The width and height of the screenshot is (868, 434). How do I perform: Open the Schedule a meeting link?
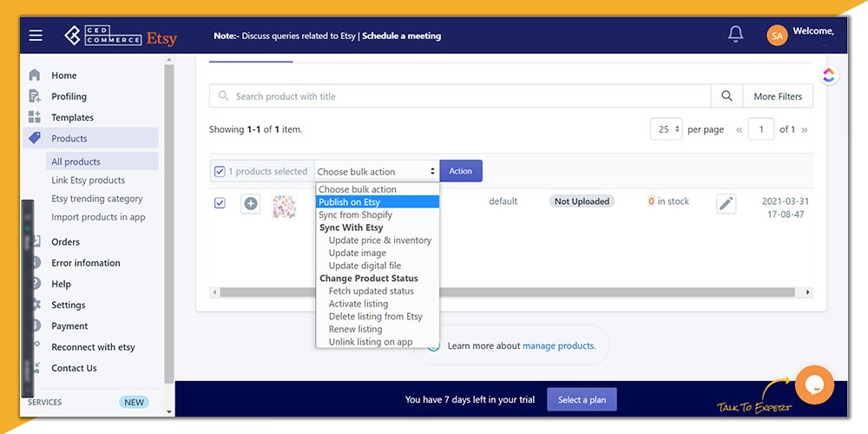(401, 36)
